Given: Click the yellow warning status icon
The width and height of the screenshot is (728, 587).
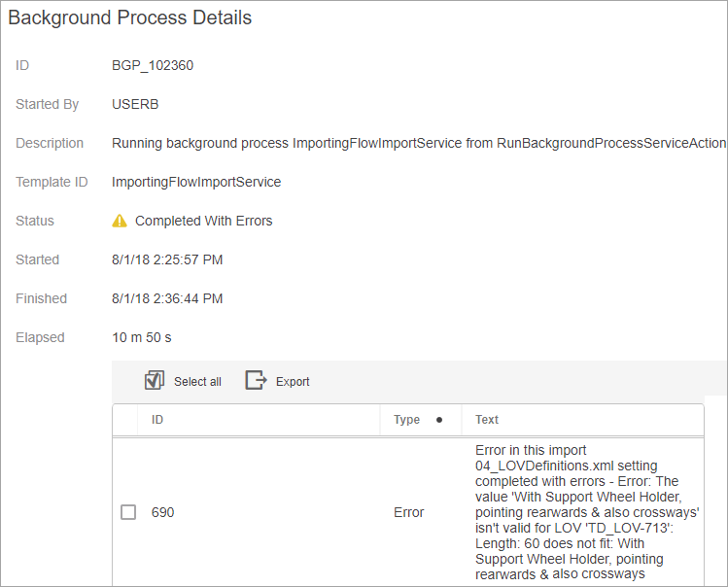Looking at the screenshot, I should click(x=120, y=221).
